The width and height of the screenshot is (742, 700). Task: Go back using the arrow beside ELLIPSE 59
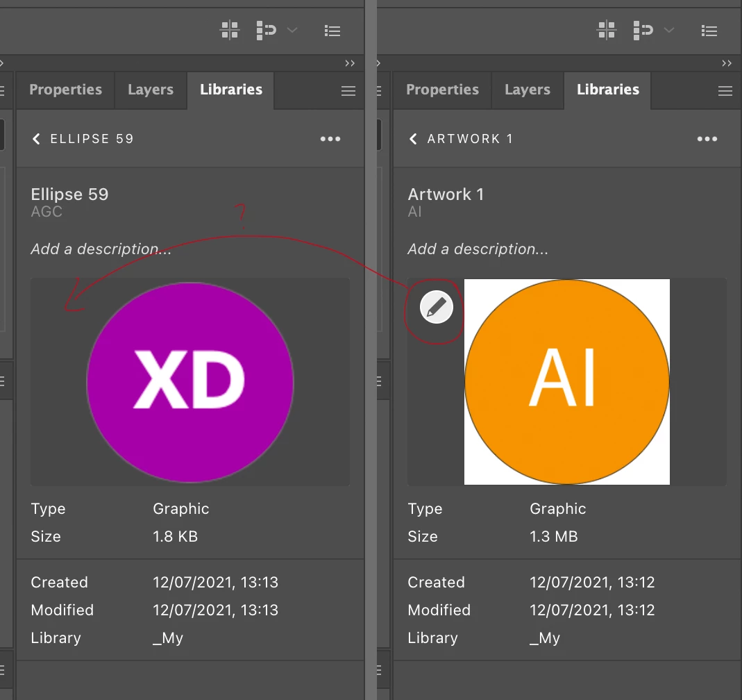pos(36,139)
